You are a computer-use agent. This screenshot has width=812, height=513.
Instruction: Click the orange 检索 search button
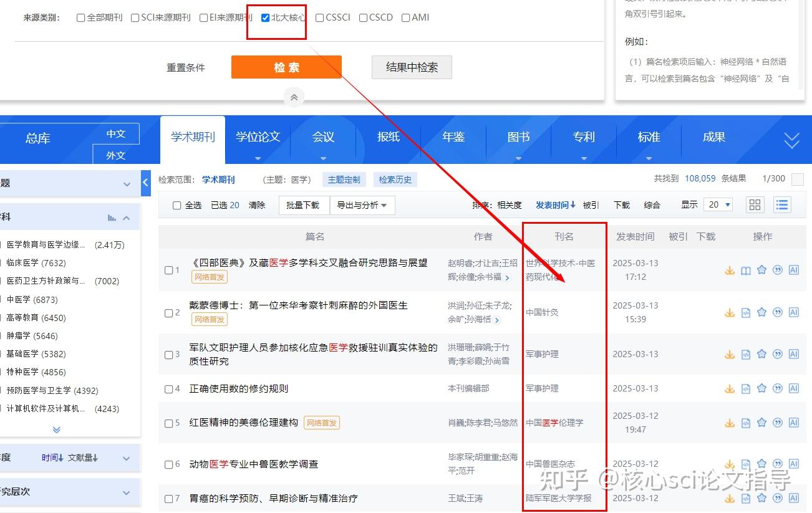click(286, 67)
